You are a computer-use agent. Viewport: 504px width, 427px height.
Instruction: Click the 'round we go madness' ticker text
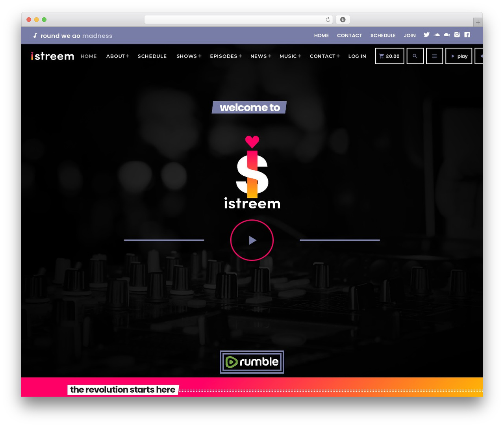click(x=76, y=35)
